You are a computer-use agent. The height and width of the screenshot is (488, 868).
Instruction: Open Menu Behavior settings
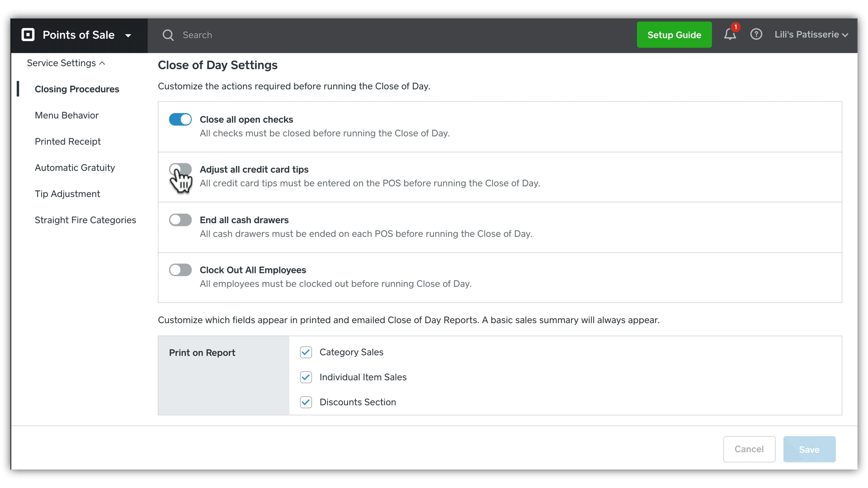coord(66,115)
